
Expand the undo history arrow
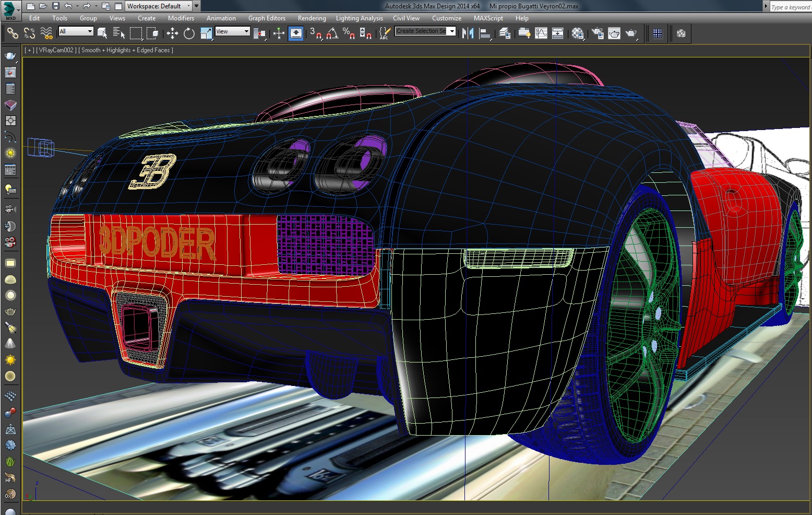(x=77, y=6)
